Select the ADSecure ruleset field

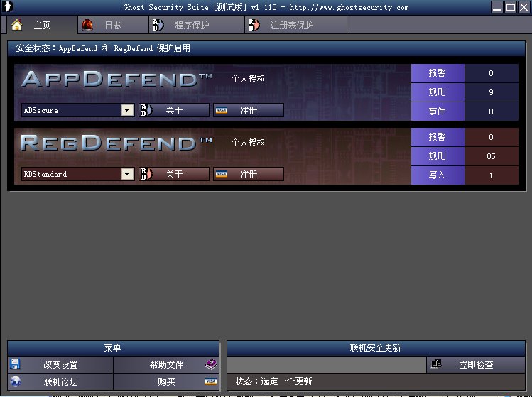coord(77,110)
